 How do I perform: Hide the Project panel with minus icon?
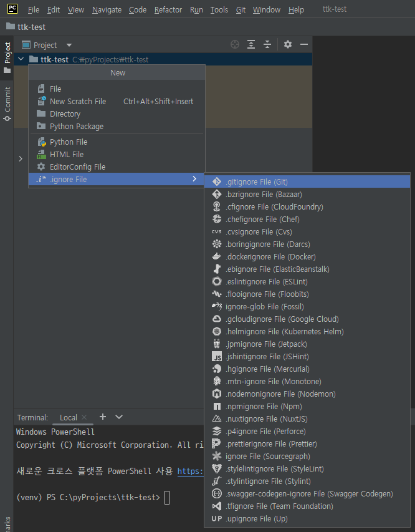pyautogui.click(x=304, y=44)
